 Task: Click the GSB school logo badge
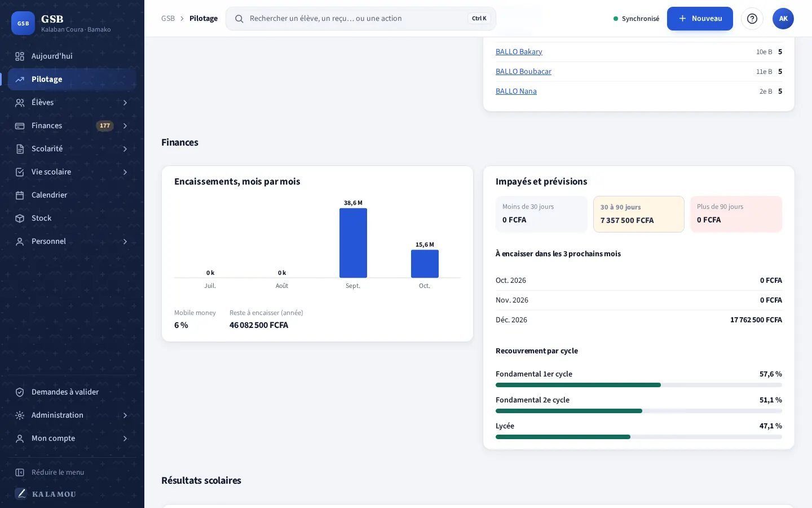click(23, 23)
